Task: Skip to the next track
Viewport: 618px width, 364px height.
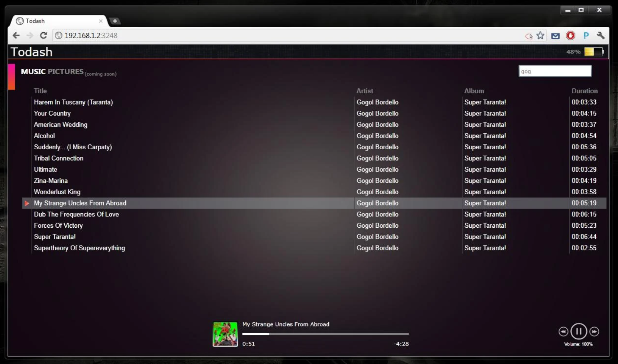Action: (x=594, y=331)
